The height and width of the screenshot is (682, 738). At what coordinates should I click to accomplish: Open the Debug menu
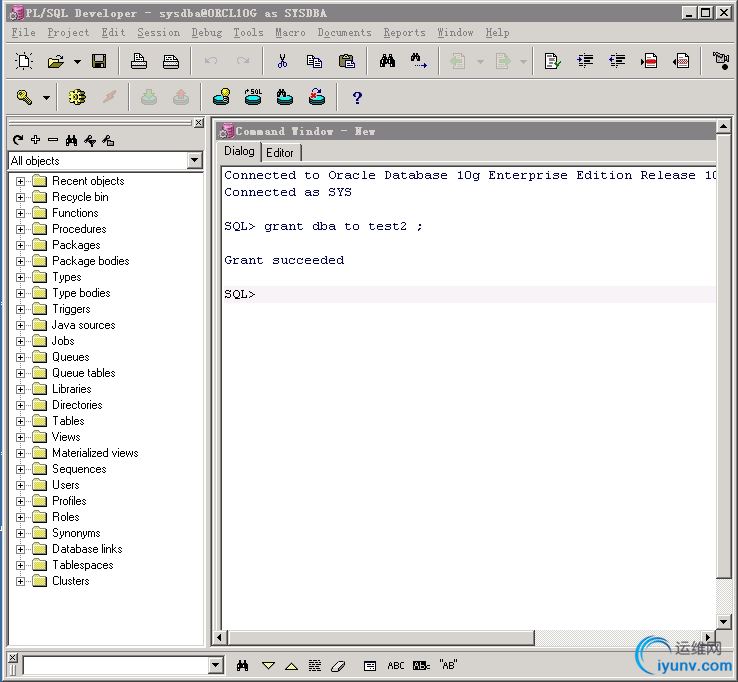[x=207, y=32]
